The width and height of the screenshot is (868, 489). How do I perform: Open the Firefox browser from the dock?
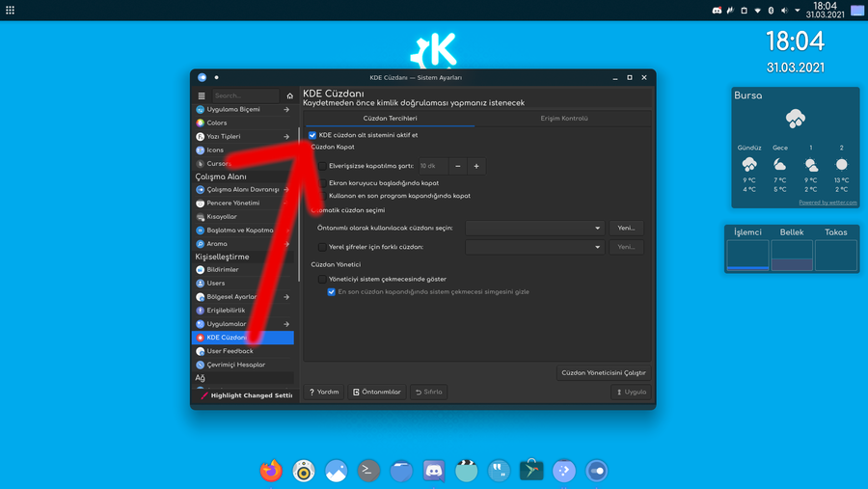[x=271, y=471]
